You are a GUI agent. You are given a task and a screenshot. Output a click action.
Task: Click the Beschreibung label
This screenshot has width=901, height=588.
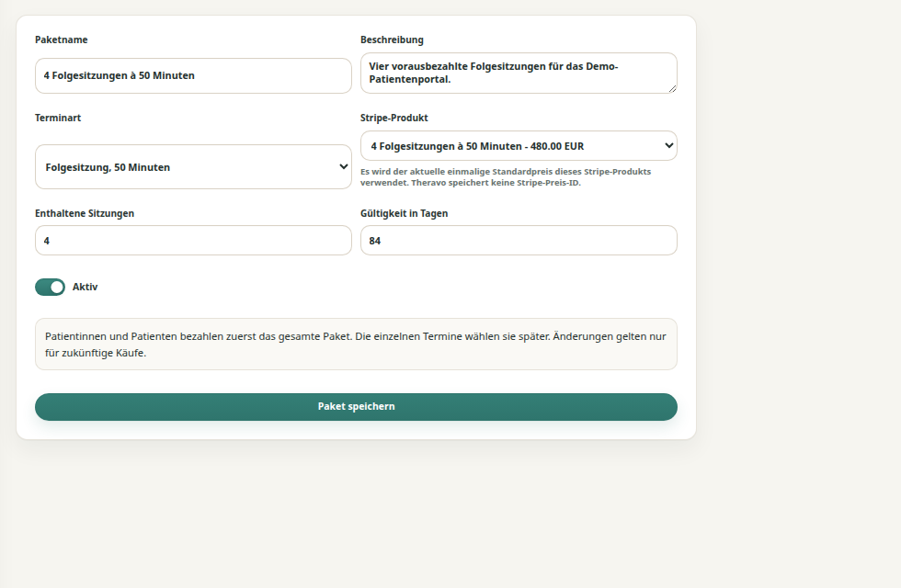point(392,40)
